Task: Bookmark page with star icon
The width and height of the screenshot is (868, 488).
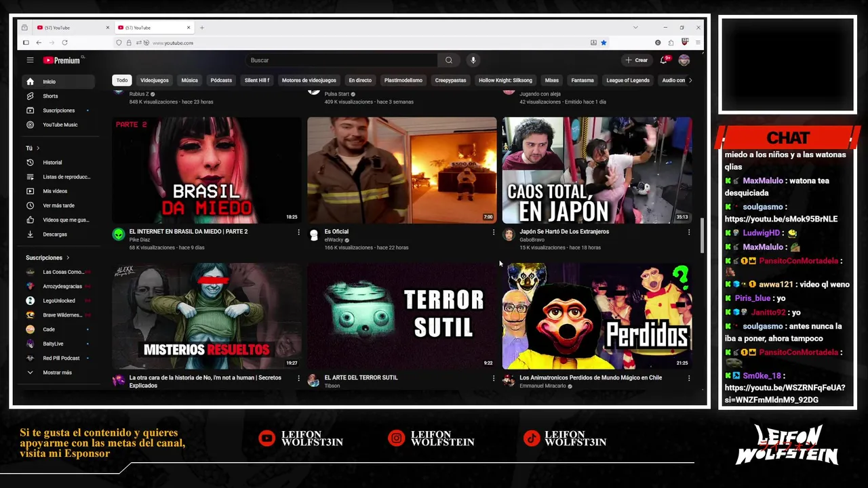Action: pyautogui.click(x=604, y=43)
